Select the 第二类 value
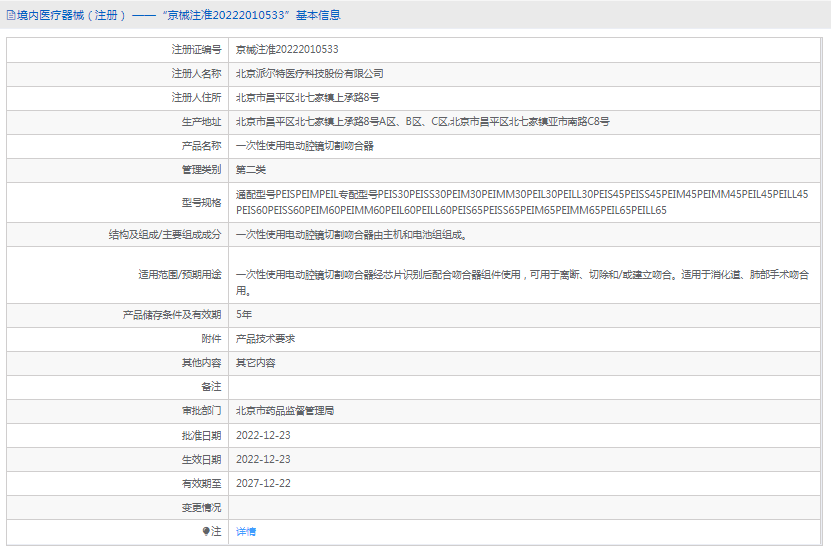This screenshot has height=554, width=831. 251,170
